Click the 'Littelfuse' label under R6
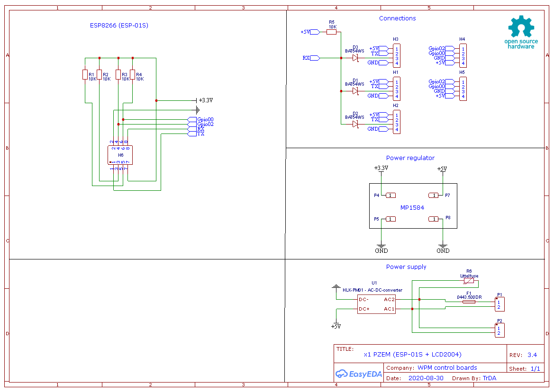 (x=469, y=276)
